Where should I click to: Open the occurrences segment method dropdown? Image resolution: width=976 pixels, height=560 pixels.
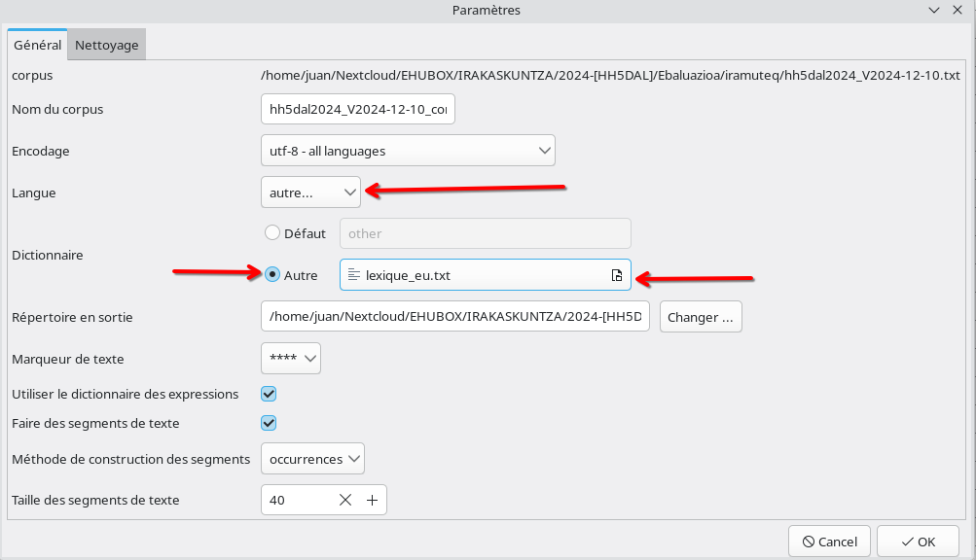tap(312, 459)
